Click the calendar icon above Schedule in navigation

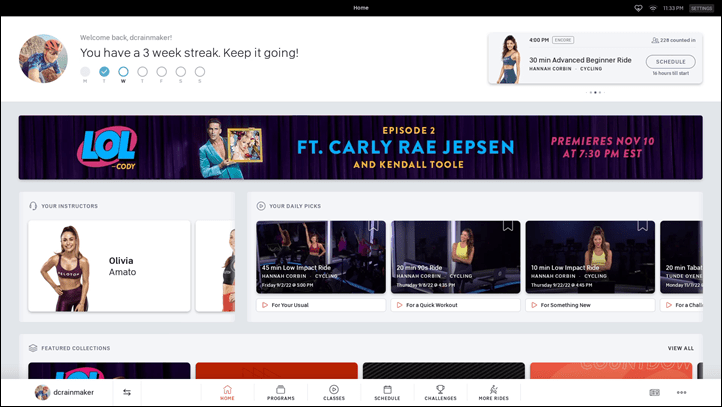pos(387,390)
